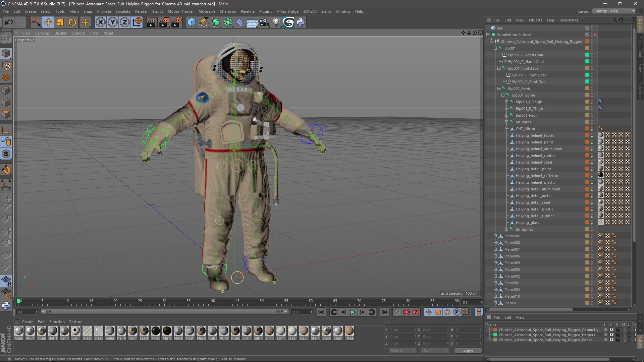
Task: Expand Plane005 node
Action: 495,236
